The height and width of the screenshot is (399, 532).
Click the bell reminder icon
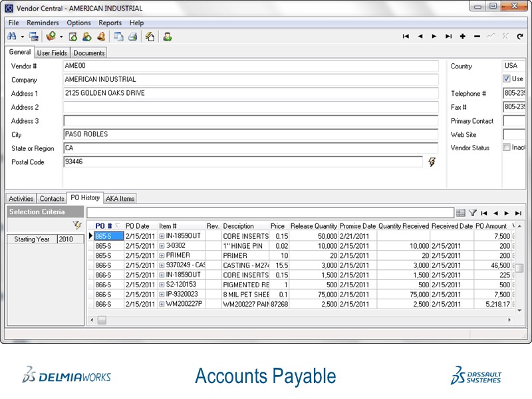pos(101,37)
